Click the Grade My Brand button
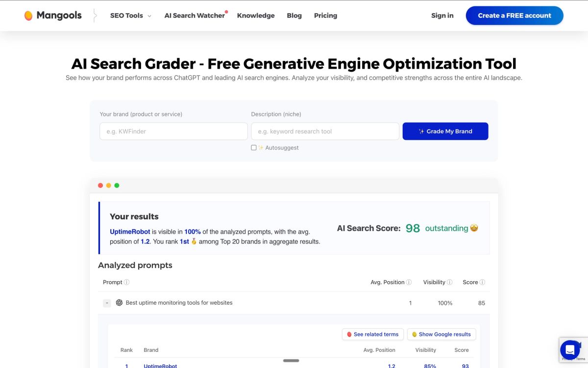This screenshot has height=368, width=588. coord(445,131)
